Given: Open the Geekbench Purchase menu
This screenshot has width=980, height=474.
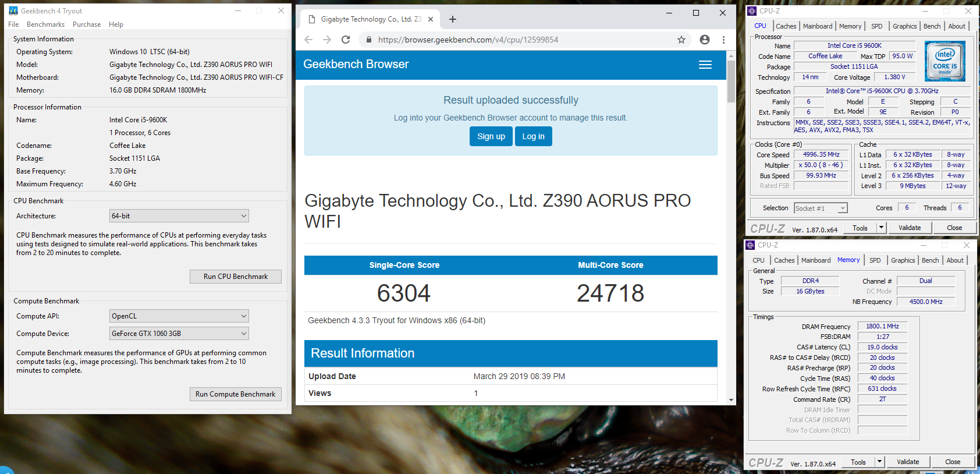Looking at the screenshot, I should pos(87,24).
